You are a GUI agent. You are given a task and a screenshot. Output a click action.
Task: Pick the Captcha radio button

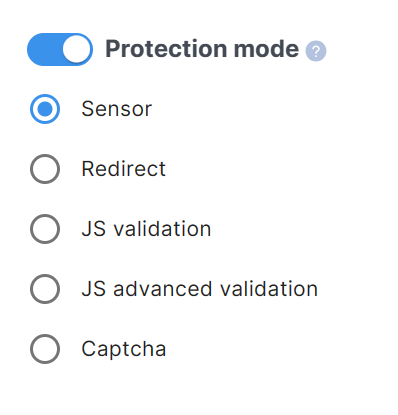pos(45,349)
